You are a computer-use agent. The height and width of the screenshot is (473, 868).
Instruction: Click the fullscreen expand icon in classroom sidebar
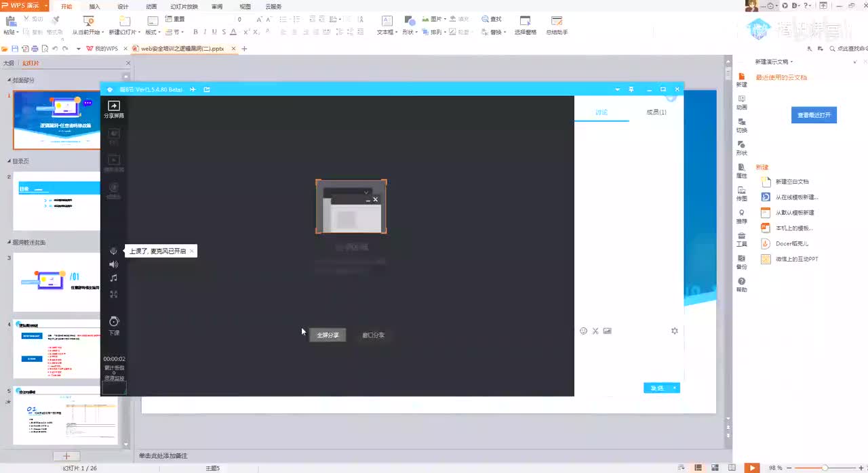pos(114,294)
